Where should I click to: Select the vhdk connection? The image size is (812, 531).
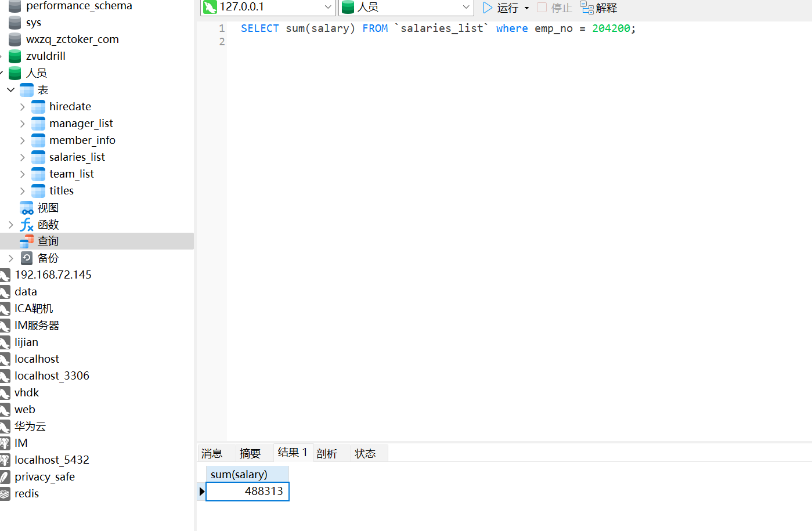click(27, 393)
